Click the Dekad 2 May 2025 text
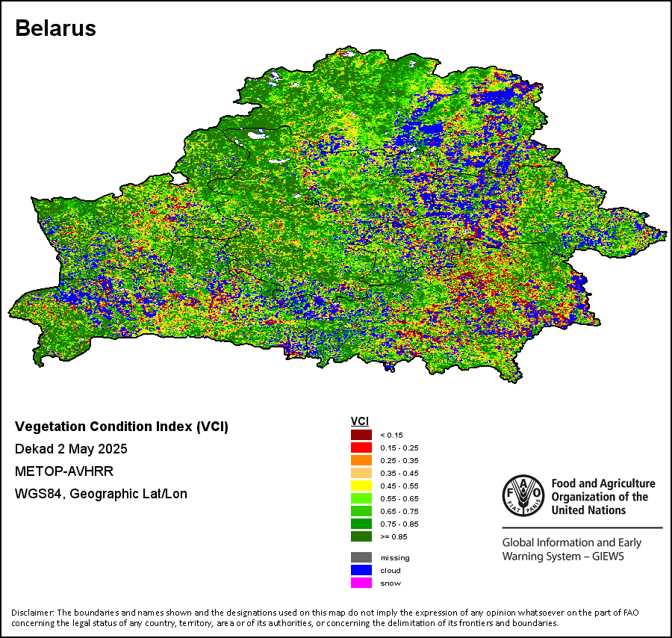The width and height of the screenshot is (672, 638). [71, 449]
